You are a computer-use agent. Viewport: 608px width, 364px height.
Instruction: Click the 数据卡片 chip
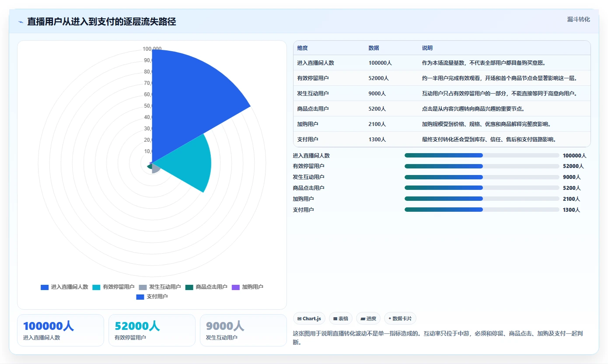click(400, 318)
